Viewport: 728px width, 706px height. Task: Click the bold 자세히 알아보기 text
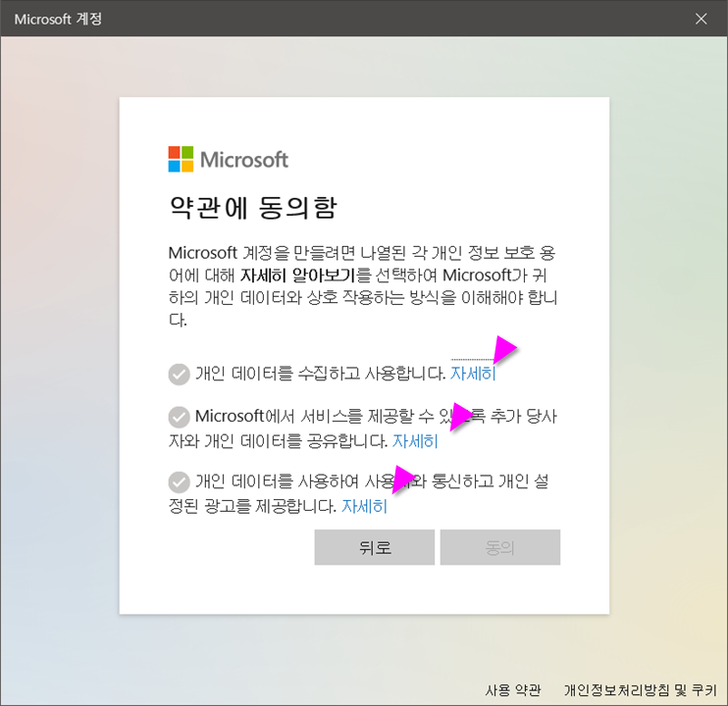pos(297,276)
